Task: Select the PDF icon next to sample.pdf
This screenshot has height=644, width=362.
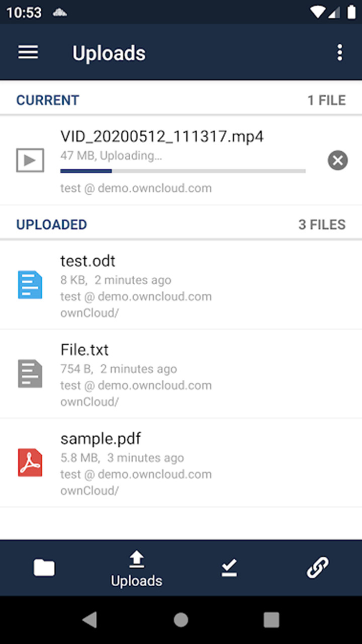Action: pos(30,462)
